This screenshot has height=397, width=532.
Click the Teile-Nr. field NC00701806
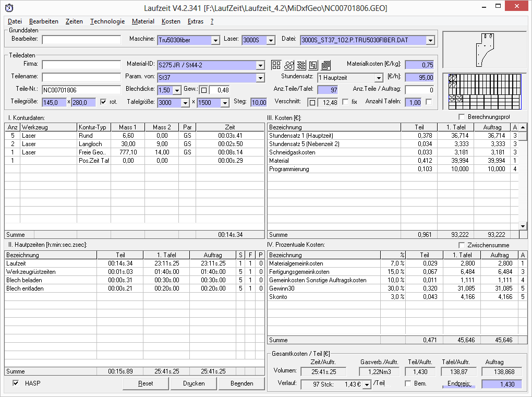point(81,90)
